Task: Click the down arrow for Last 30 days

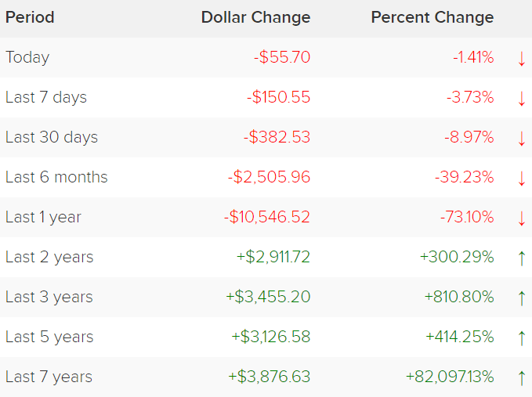Action: [522, 138]
